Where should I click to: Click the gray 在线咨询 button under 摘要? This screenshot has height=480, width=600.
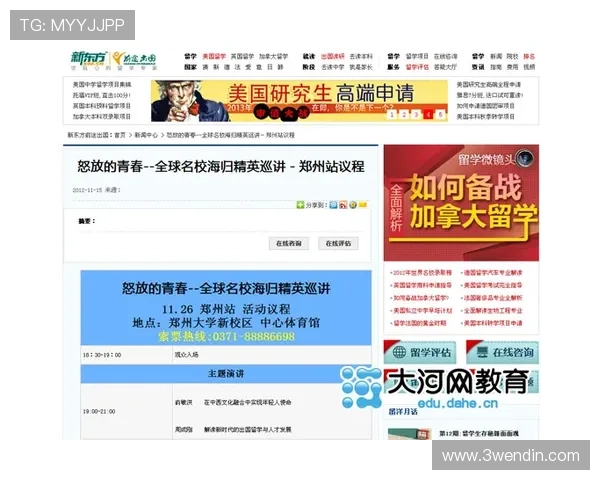coord(289,243)
